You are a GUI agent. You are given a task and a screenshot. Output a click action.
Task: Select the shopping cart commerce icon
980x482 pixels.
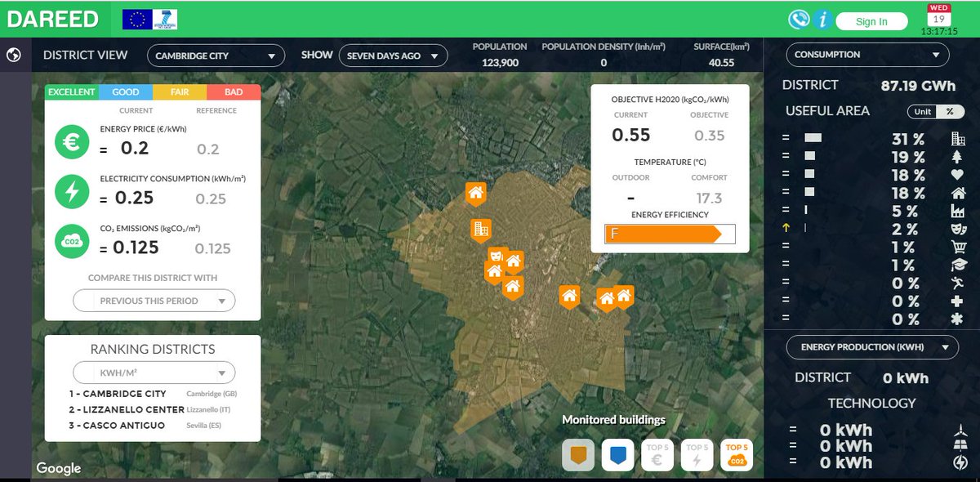(x=957, y=246)
